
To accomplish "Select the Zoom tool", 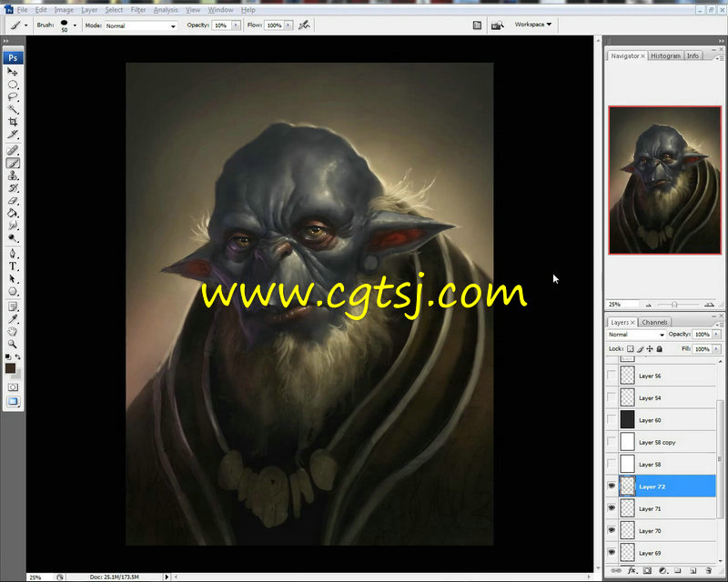I will [13, 345].
